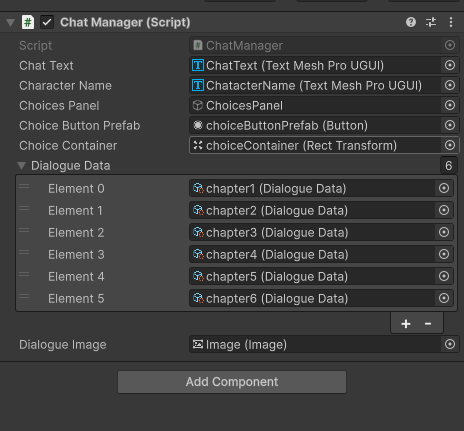Collapse the Chat Manager component foldout
Viewport: 464px width, 431px height.
11,23
